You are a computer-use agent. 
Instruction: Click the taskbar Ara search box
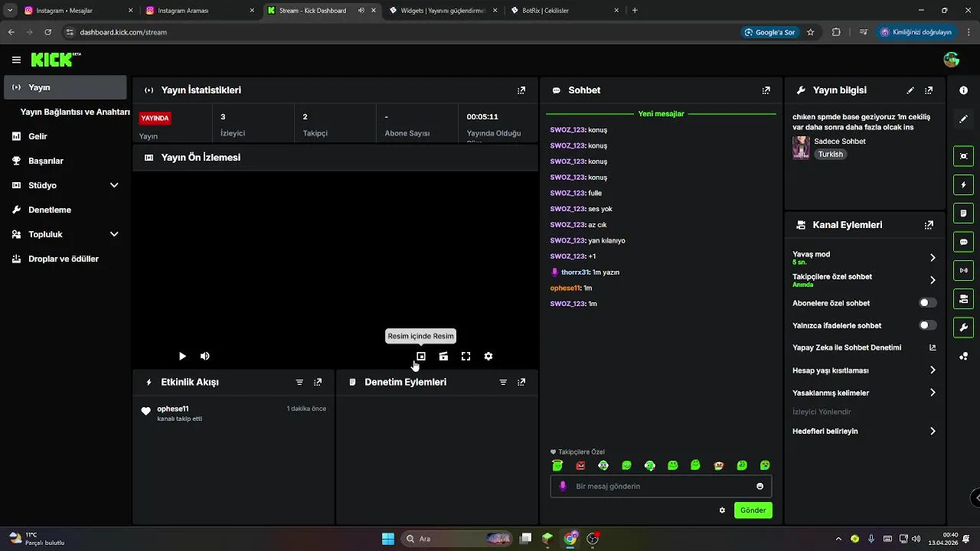click(456, 539)
